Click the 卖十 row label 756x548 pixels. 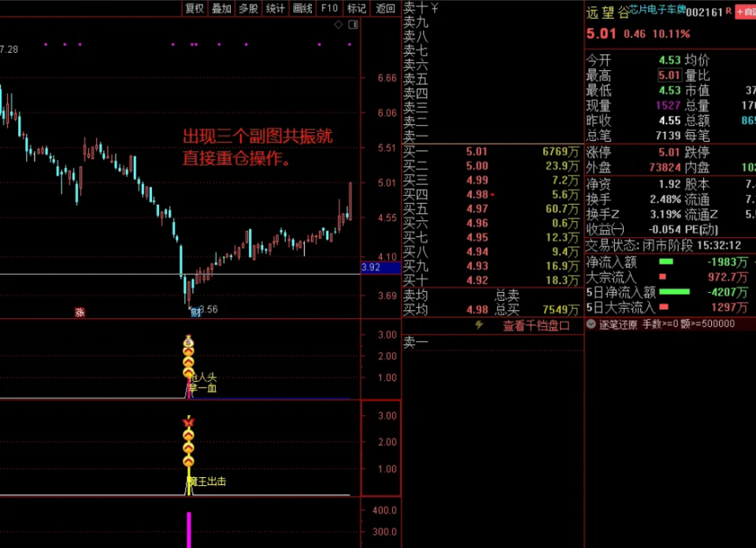click(416, 8)
